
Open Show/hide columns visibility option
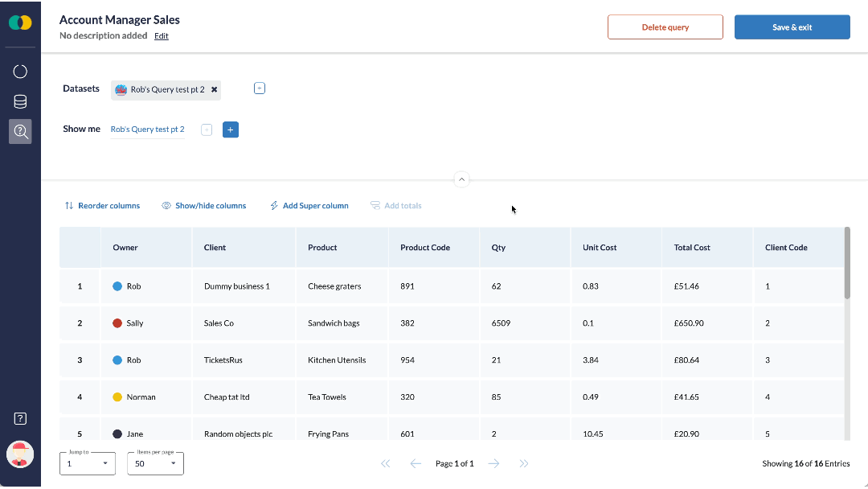(204, 206)
